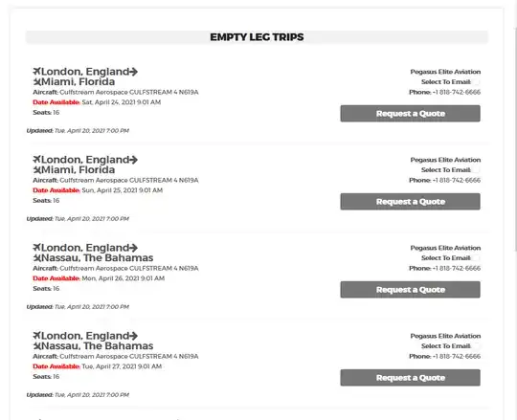
Task: Click Pegasus Elite Aviation on third listing
Action: coord(445,248)
